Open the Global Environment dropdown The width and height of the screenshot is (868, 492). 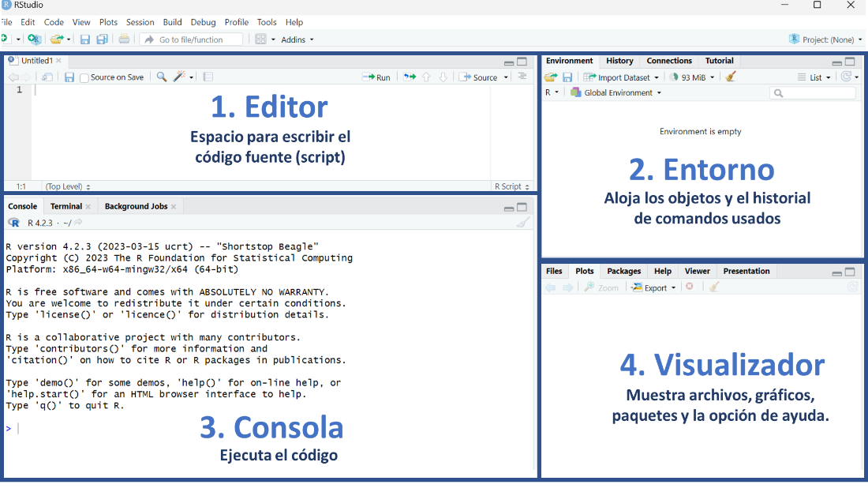[x=616, y=92]
